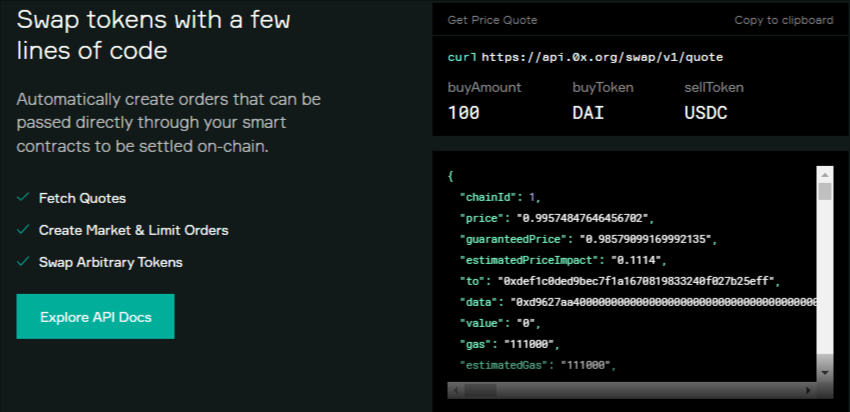Screen dimensions: 850x412
Task: Click the Swap Arbitrary Tokens text
Action: click(x=111, y=262)
